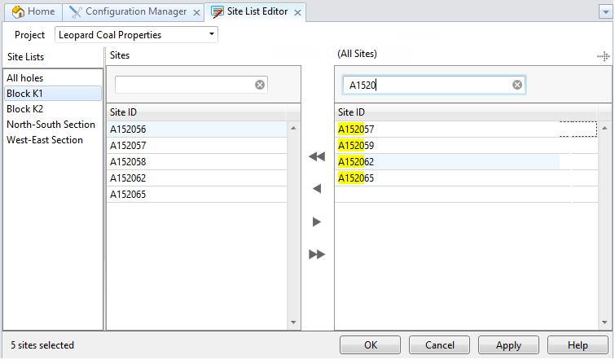Click the down arrow of the Sites list scrollbar
Image resolution: width=615 pixels, height=364 pixels.
click(x=293, y=322)
